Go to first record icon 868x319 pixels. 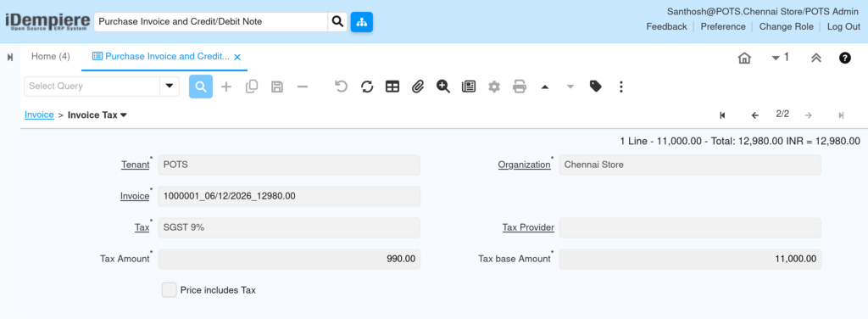click(x=722, y=115)
